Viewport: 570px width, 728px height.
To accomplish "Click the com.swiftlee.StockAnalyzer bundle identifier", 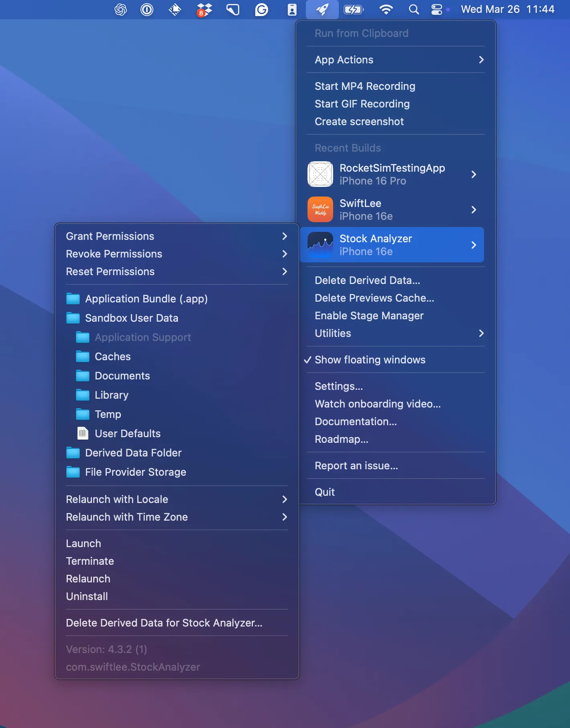I will click(x=133, y=667).
